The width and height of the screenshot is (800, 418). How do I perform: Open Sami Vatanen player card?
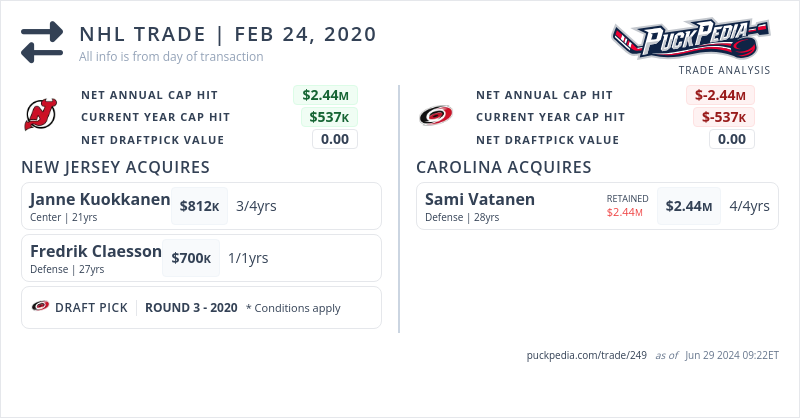click(480, 200)
